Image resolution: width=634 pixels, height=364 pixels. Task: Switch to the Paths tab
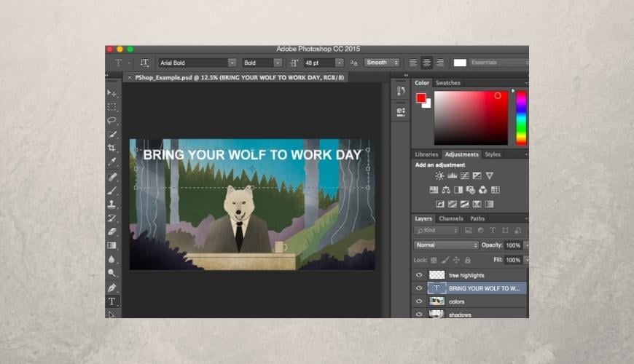click(x=477, y=218)
